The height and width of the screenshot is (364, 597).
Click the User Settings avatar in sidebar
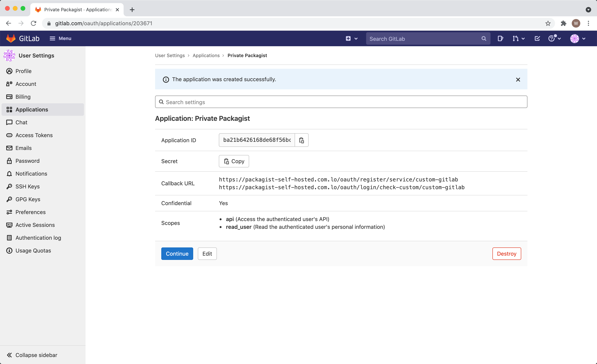(x=9, y=56)
